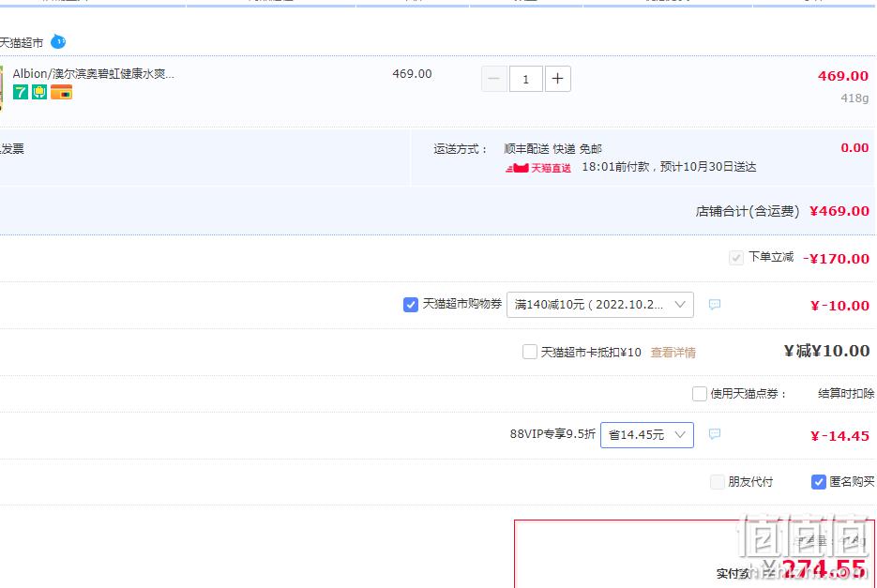The image size is (877, 588).
Task: Toggle the 下单立减 checkbox
Action: tap(736, 258)
